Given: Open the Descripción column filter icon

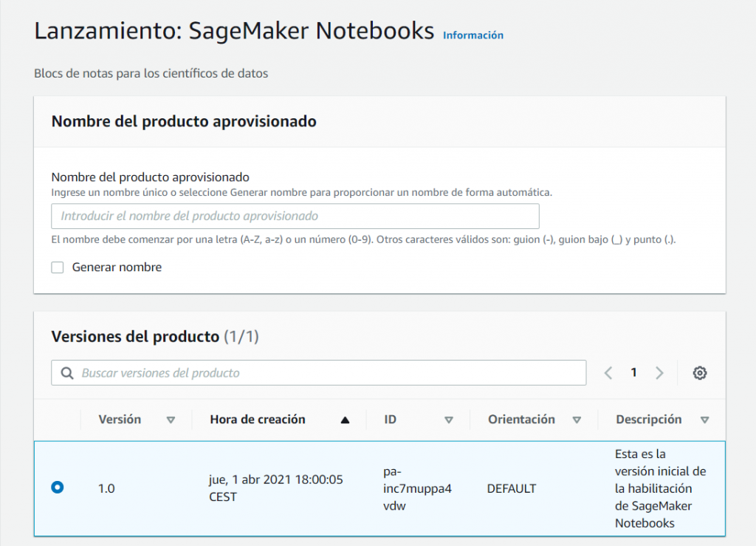Looking at the screenshot, I should [x=704, y=420].
